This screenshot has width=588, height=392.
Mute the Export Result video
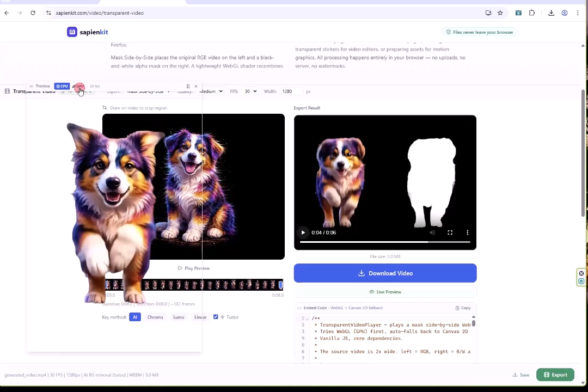point(432,232)
